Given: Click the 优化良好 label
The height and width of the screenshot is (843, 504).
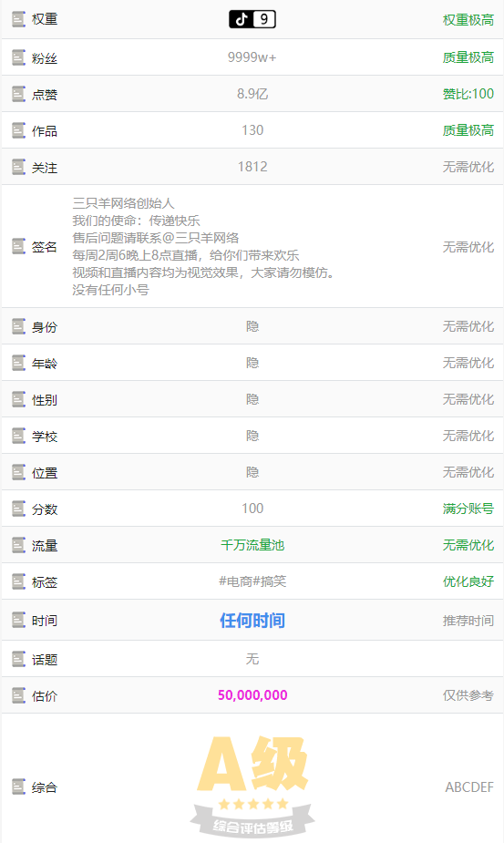Looking at the screenshot, I should (x=468, y=581).
